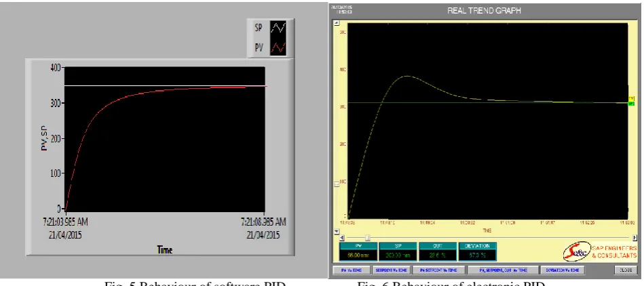Viewport: 644px width, 286px height.
Task: Click the REAL TREND GRAPH title
Action: (x=485, y=11)
